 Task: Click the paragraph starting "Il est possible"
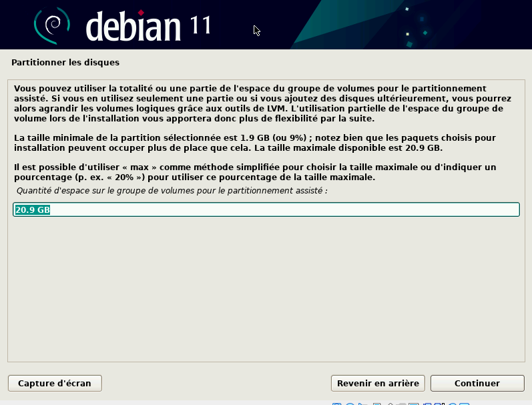[x=254, y=172]
